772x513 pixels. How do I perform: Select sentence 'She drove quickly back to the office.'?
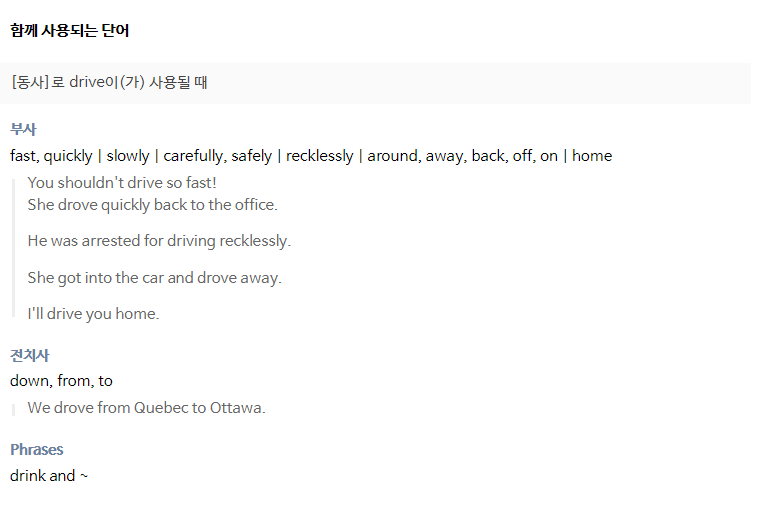tap(153, 205)
